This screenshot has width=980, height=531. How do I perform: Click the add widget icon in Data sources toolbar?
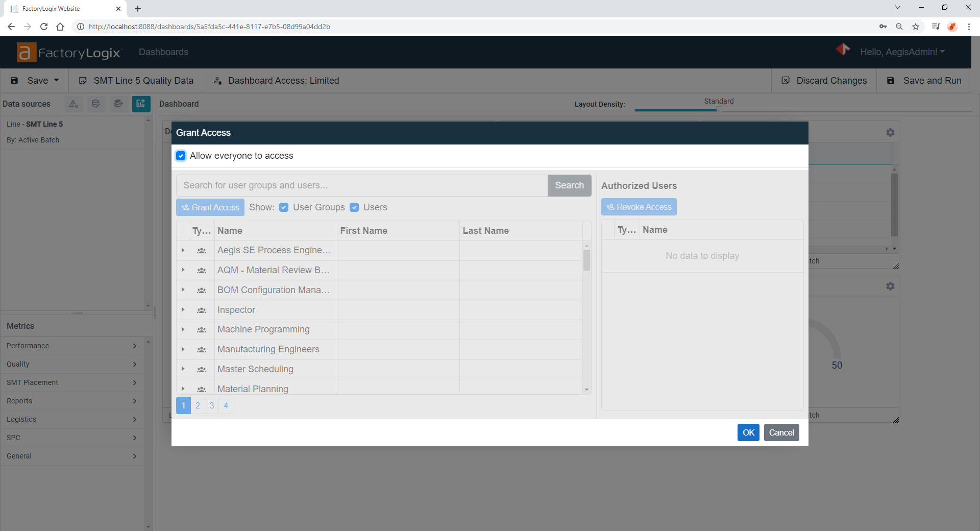(x=141, y=104)
